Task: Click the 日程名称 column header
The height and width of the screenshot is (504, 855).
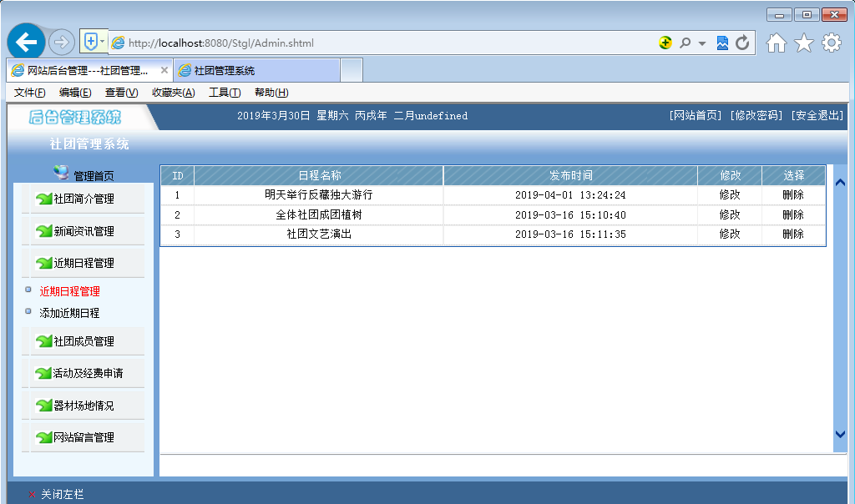Action: point(319,175)
